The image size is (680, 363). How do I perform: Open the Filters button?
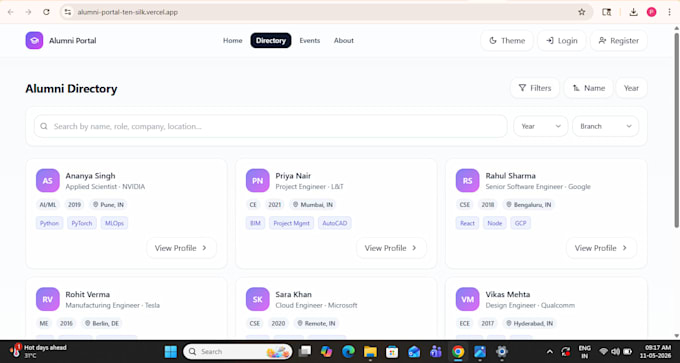pyautogui.click(x=535, y=88)
